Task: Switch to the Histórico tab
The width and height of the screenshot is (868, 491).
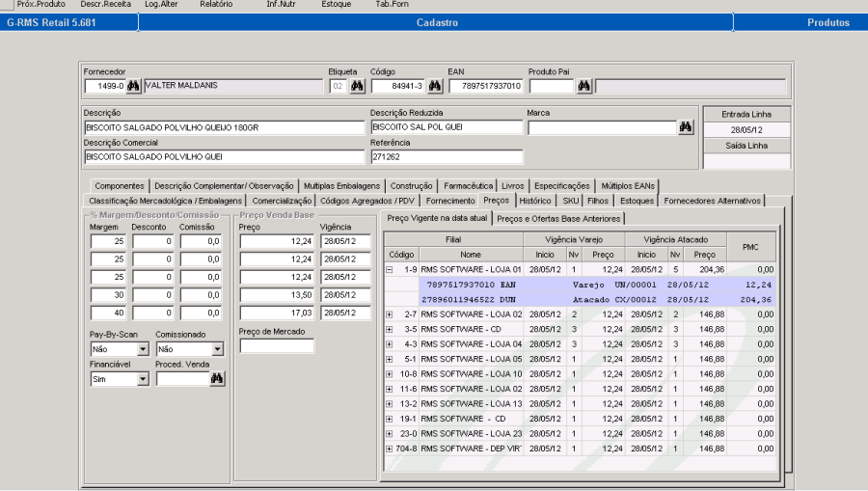Action: [x=534, y=201]
